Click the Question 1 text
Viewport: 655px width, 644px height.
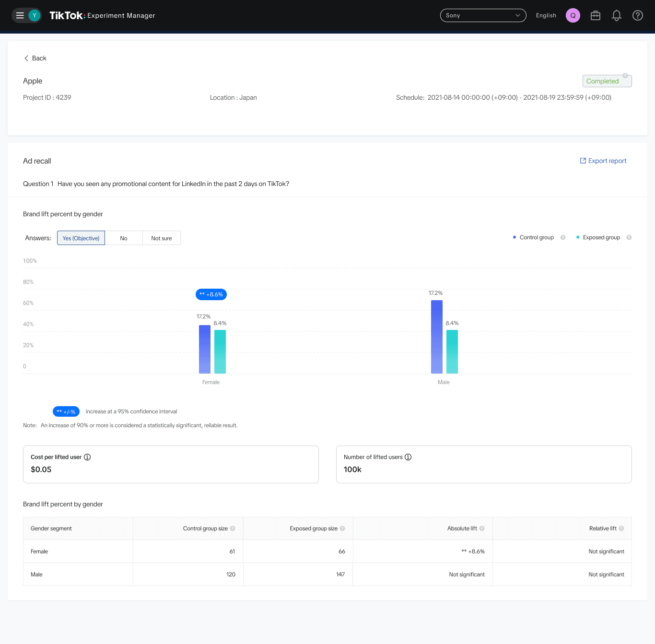[156, 184]
